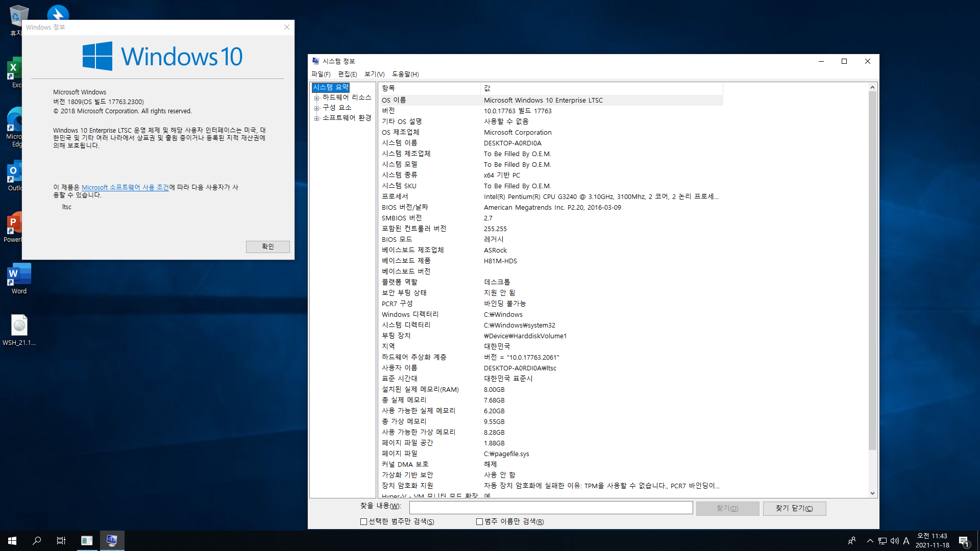Screen dimensions: 980x551
Task: Open the 보기(V) menu
Action: pos(375,74)
